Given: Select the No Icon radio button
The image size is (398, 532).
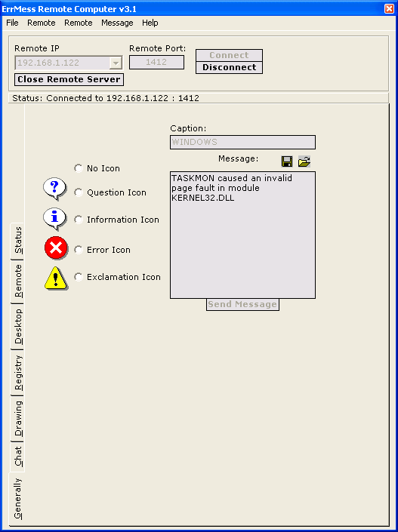Looking at the screenshot, I should click(x=79, y=168).
